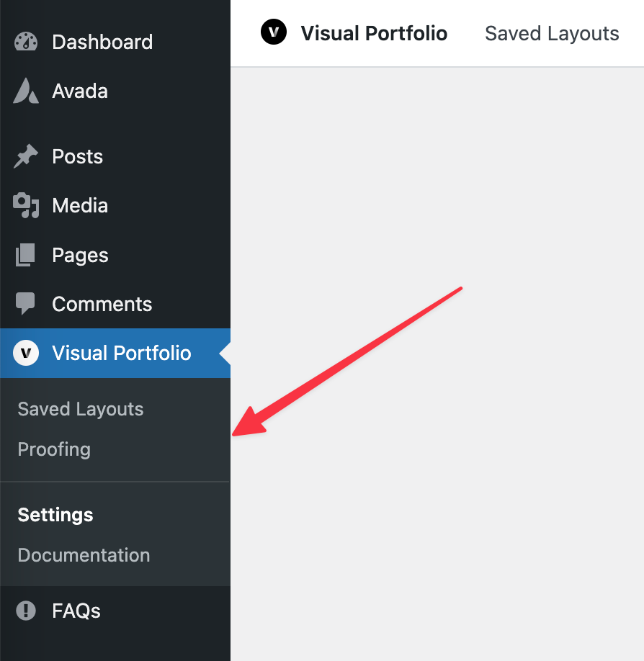Open the Documentation submenu link

(84, 554)
